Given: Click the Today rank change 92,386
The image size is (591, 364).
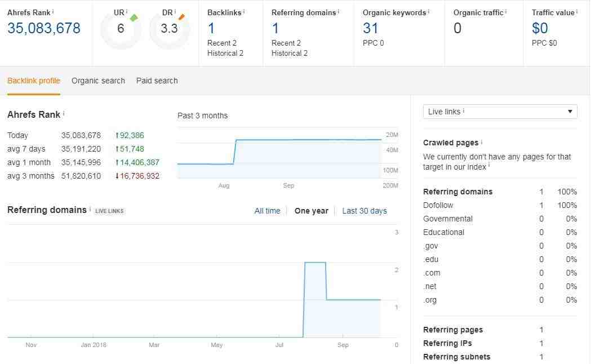Looking at the screenshot, I should [130, 135].
